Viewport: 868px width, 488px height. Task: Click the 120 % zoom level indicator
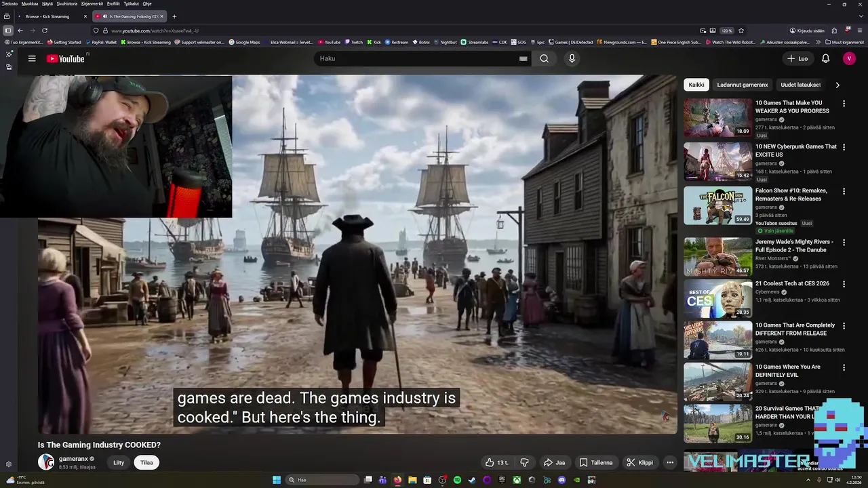726,30
